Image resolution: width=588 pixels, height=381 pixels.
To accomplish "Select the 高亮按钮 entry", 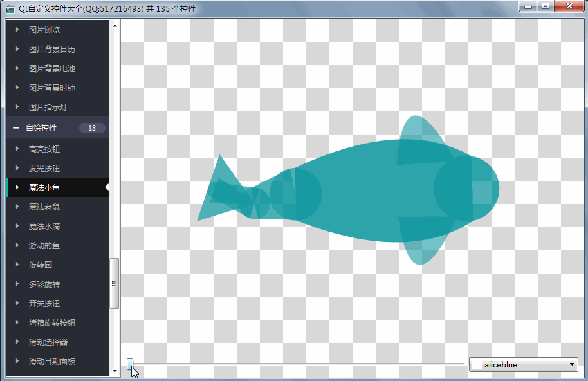I will click(44, 149).
